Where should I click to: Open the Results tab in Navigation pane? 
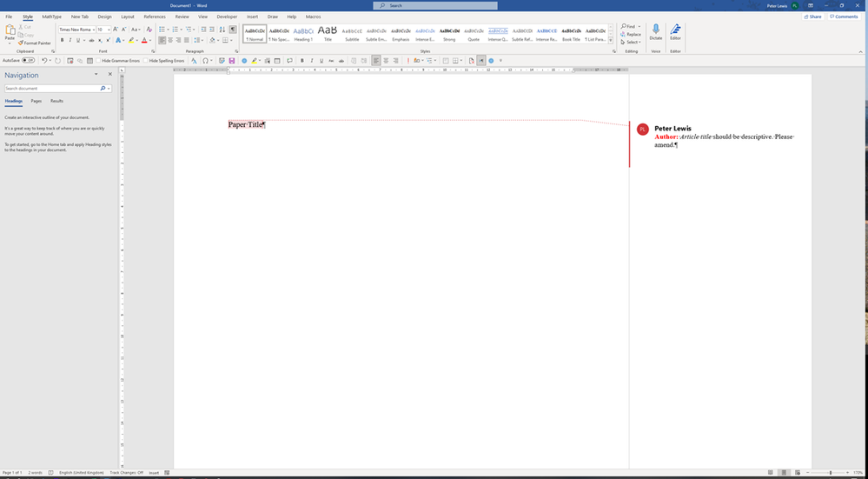click(x=56, y=102)
